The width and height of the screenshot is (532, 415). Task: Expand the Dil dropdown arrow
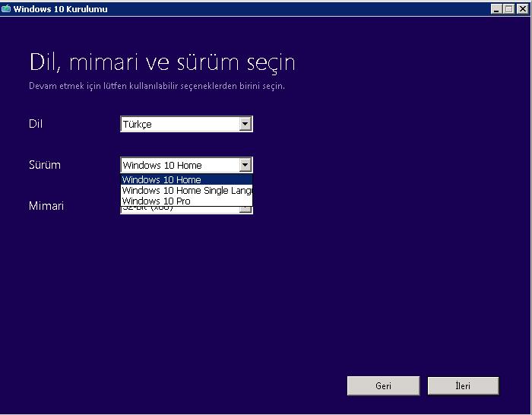point(245,124)
